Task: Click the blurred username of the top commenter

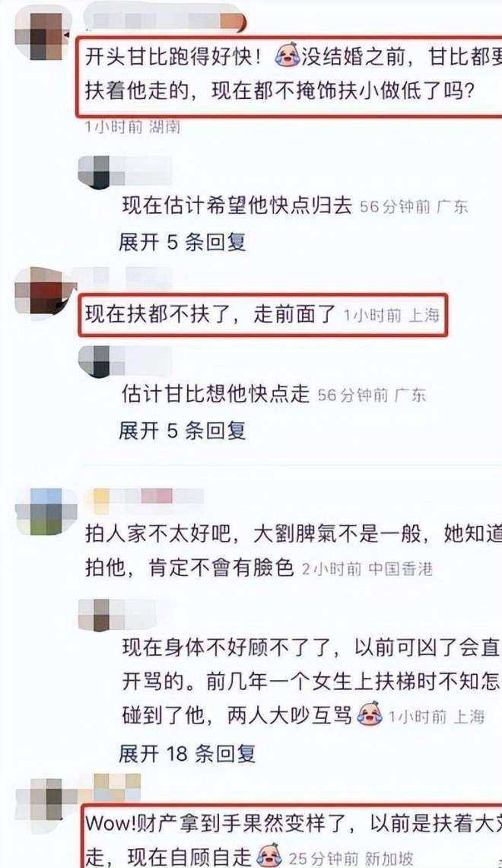Action: [x=166, y=20]
